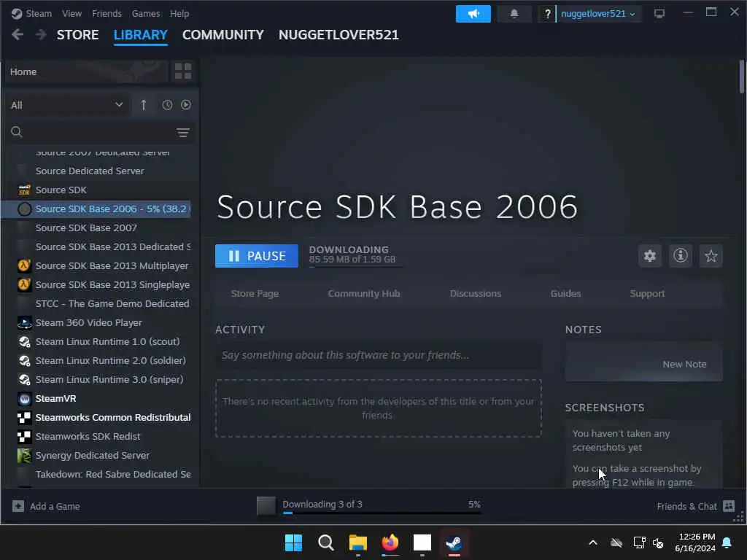This screenshot has height=560, width=747.
Task: Open taskbar clock showing 12:26 PM
Action: click(695, 542)
